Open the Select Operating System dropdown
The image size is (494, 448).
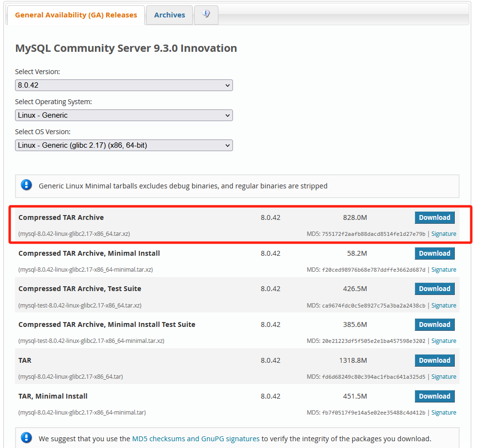tap(124, 115)
